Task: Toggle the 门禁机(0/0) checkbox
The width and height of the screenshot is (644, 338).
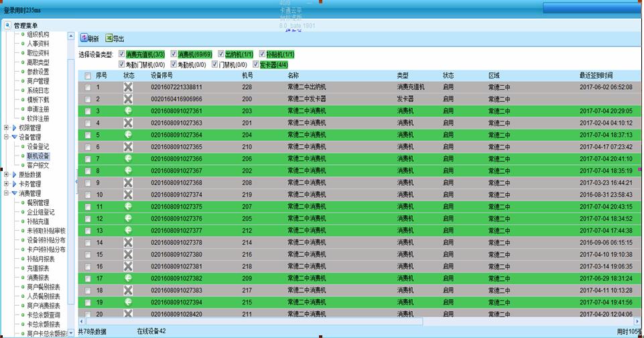Action: pos(215,64)
